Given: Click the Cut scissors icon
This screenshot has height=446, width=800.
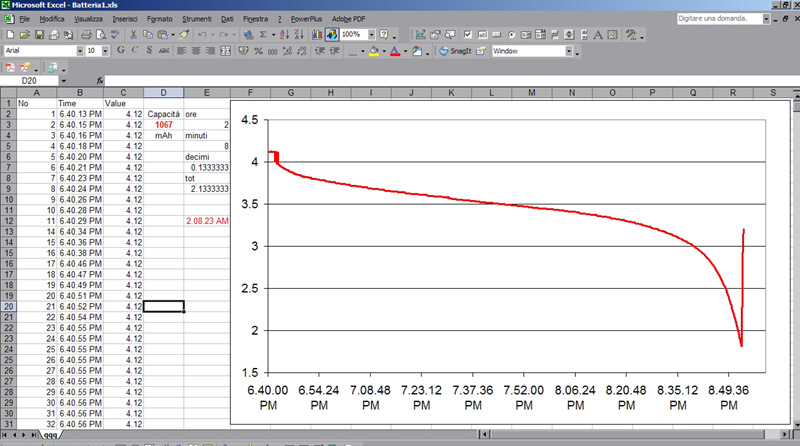Looking at the screenshot, I should click(133, 35).
